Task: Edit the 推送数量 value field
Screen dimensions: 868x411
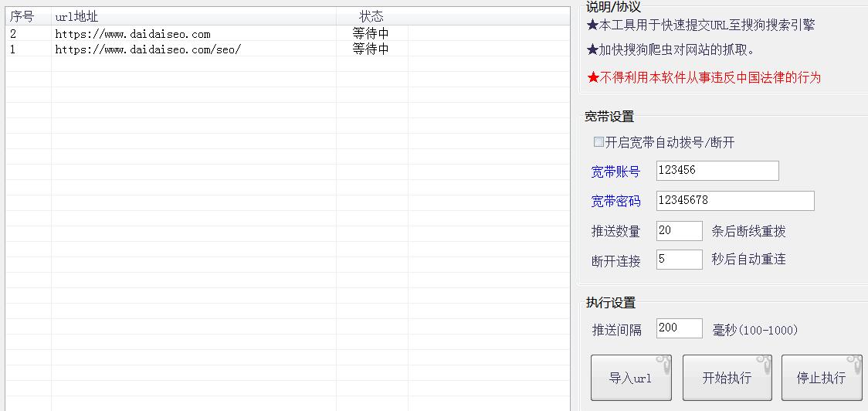Action: pyautogui.click(x=680, y=231)
